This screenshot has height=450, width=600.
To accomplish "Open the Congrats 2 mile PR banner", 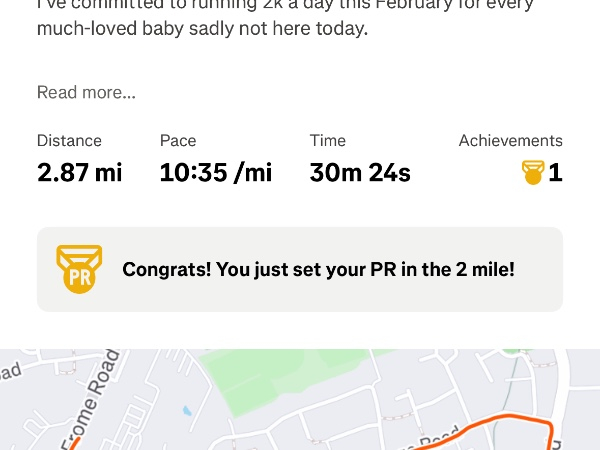I will coord(318,269).
